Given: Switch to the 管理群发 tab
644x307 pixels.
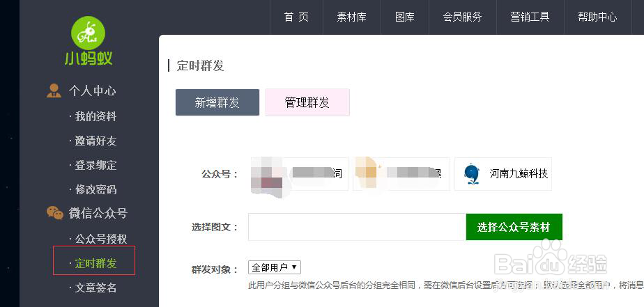Looking at the screenshot, I should pyautogui.click(x=307, y=102).
